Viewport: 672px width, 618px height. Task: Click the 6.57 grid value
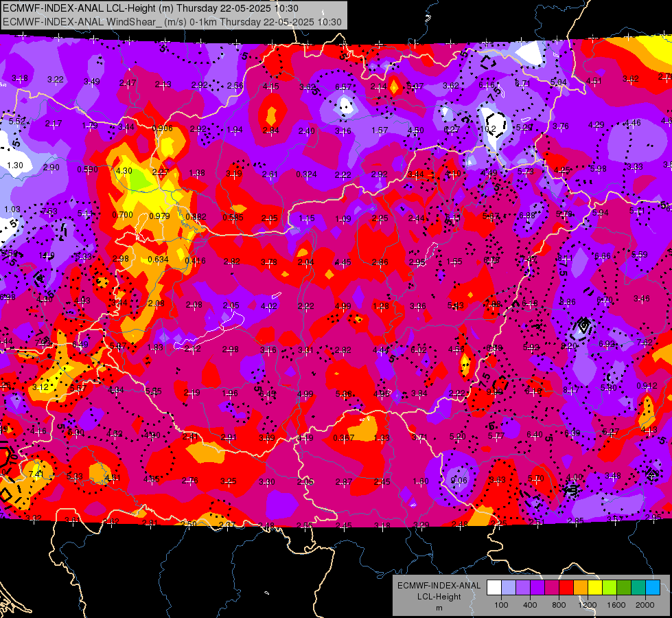coord(343,87)
